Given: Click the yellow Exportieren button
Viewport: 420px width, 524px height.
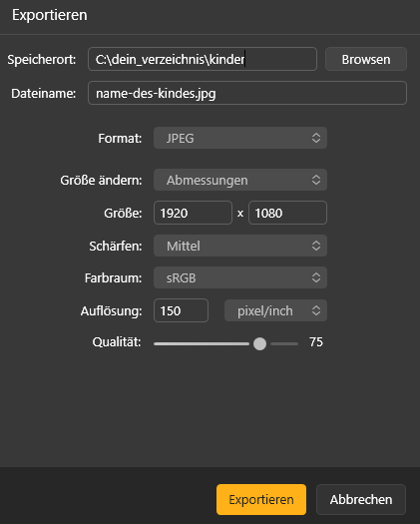Looking at the screenshot, I should point(261,499).
